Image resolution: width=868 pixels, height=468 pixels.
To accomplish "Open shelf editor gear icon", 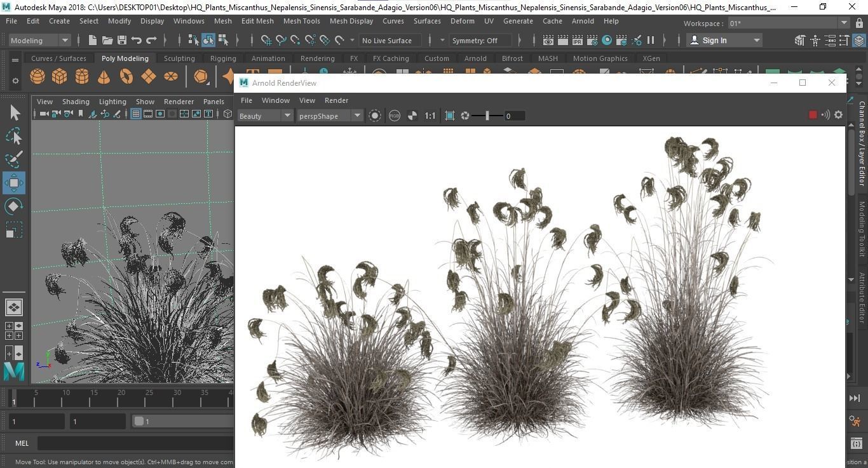I will coord(15,81).
